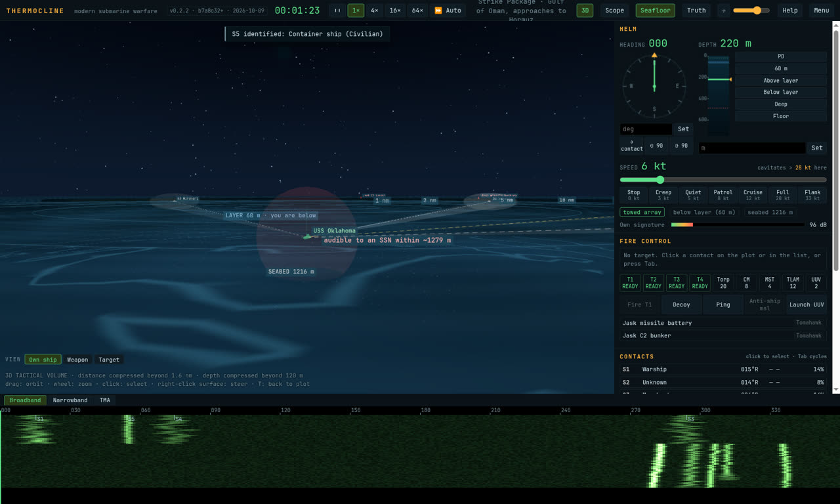Select torpedo tube T2

point(654,283)
